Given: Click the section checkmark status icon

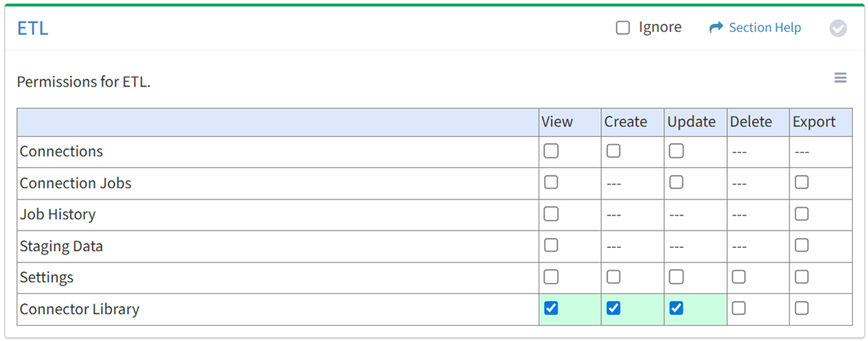Looking at the screenshot, I should pyautogui.click(x=838, y=28).
